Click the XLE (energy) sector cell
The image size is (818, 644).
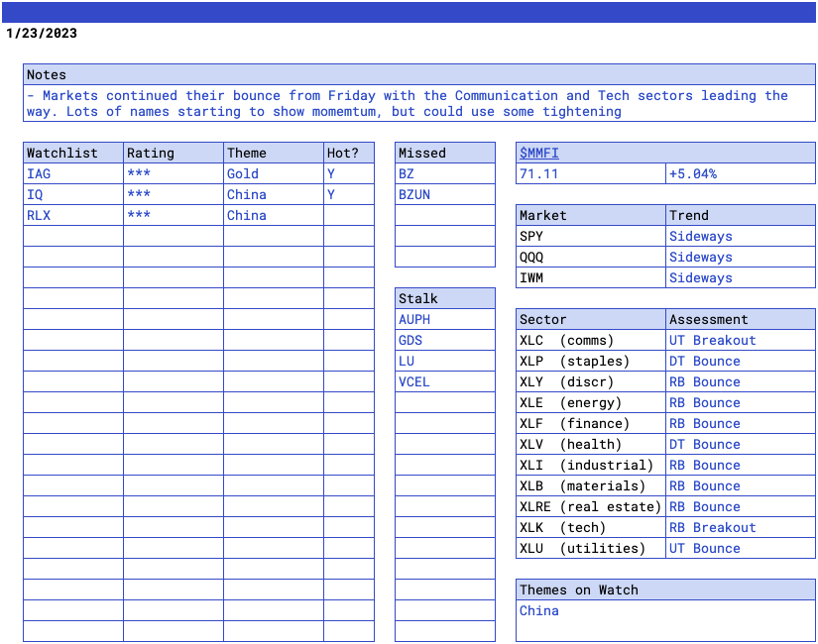pyautogui.click(x=591, y=402)
